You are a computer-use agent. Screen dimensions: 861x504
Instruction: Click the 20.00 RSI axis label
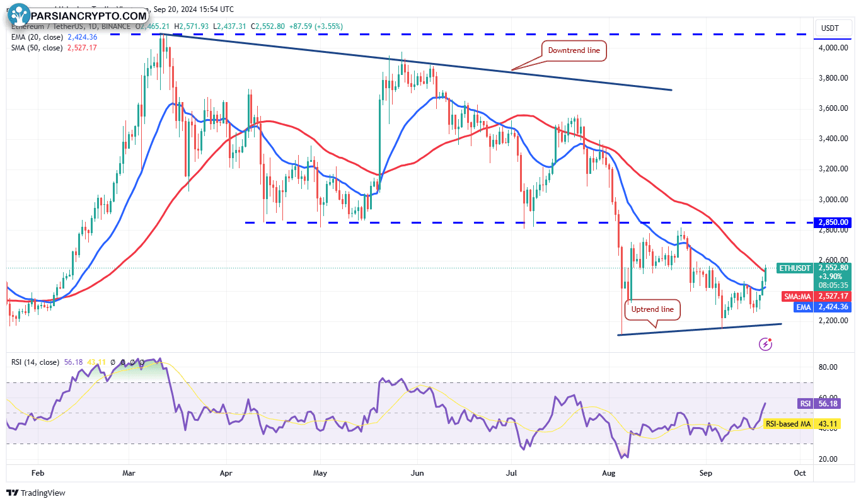pyautogui.click(x=828, y=459)
